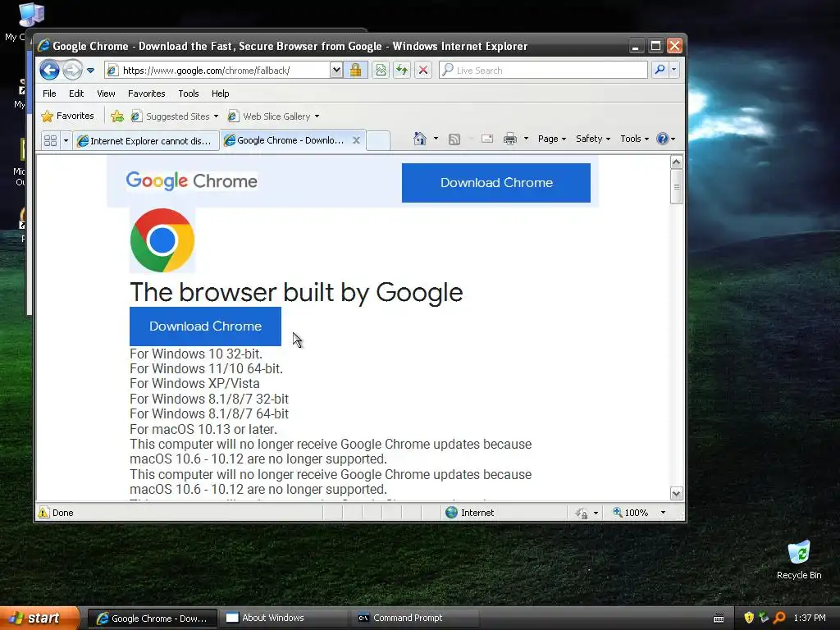Screen dimensions: 840x630
Task: Click the 'For Windows 8.1/8/7 32-bit' text
Action: tap(209, 399)
